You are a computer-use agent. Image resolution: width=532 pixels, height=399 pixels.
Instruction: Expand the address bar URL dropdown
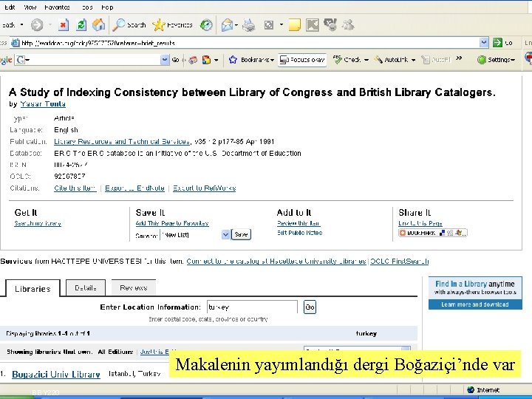point(484,43)
